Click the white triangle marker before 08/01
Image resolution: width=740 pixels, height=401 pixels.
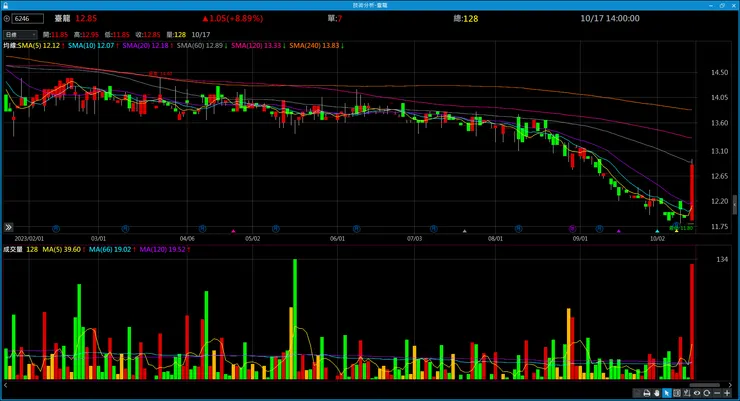point(464,231)
